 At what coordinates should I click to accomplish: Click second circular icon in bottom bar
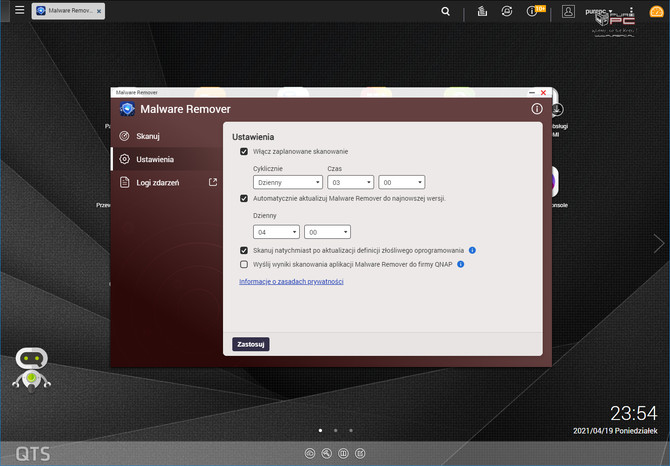pyautogui.click(x=326, y=453)
